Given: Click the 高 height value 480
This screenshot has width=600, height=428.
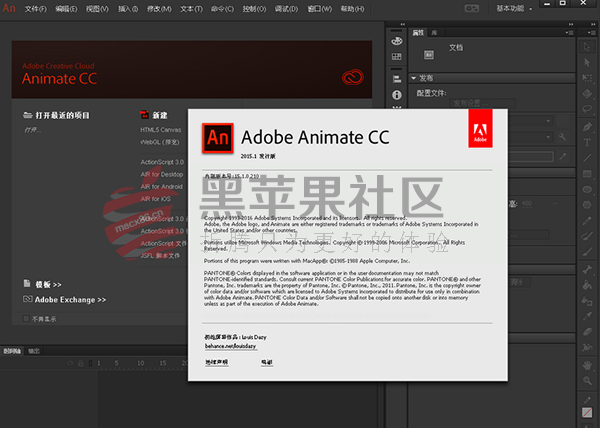Looking at the screenshot, I should click(x=527, y=203).
